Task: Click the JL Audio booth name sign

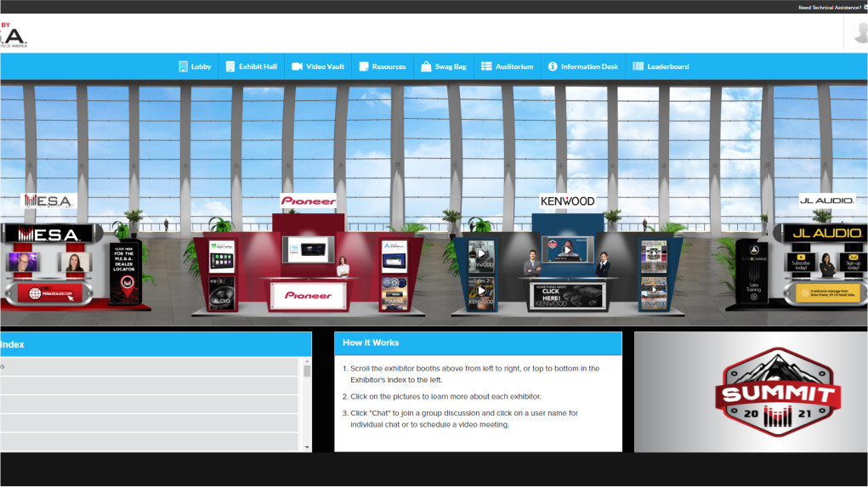Action: point(826,201)
